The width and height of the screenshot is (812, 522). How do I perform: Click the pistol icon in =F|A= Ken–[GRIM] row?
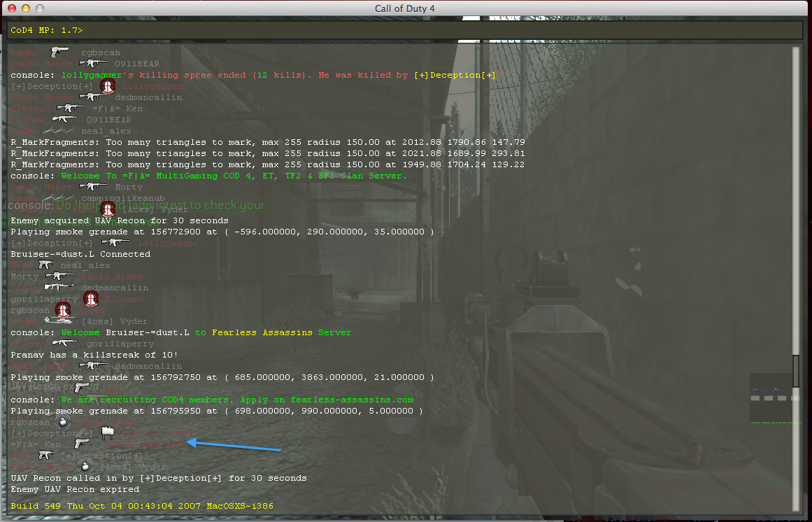(x=82, y=444)
